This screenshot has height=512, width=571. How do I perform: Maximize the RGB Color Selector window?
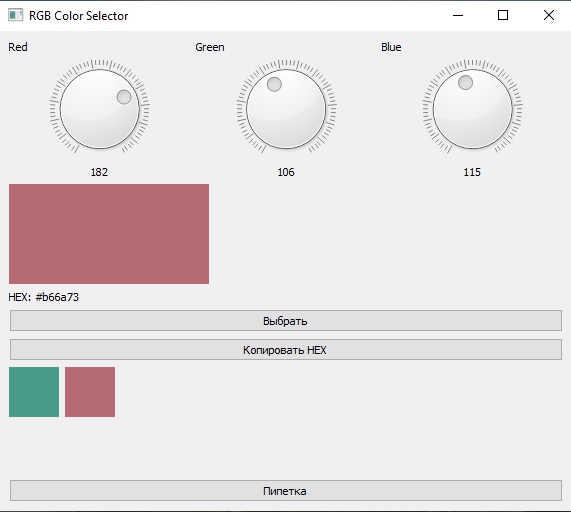[x=503, y=15]
